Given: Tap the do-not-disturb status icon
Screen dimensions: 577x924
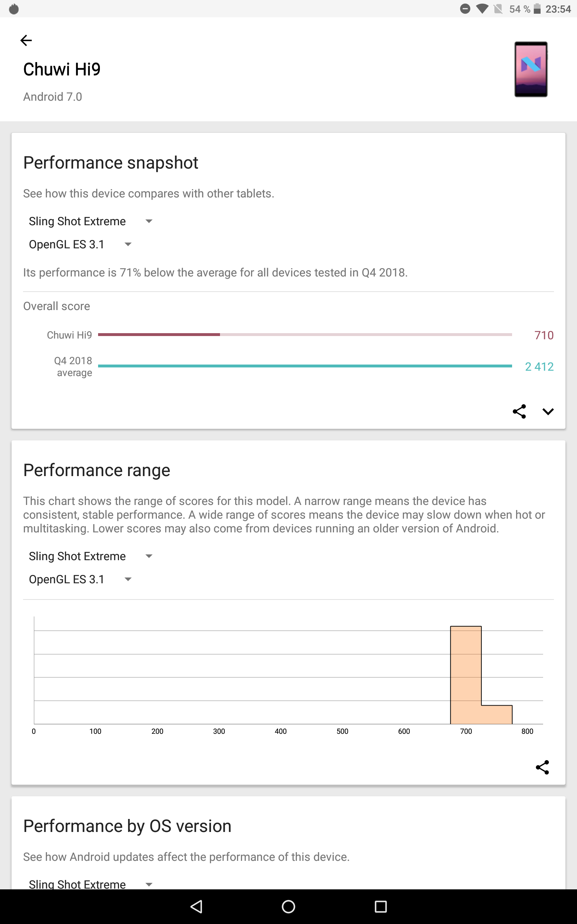Looking at the screenshot, I should 465,9.
